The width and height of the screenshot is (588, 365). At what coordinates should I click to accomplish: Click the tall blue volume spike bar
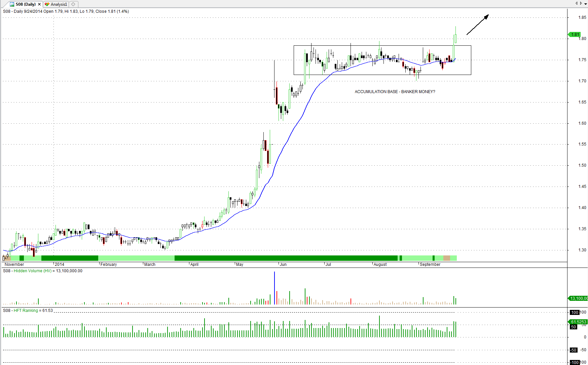click(x=274, y=288)
